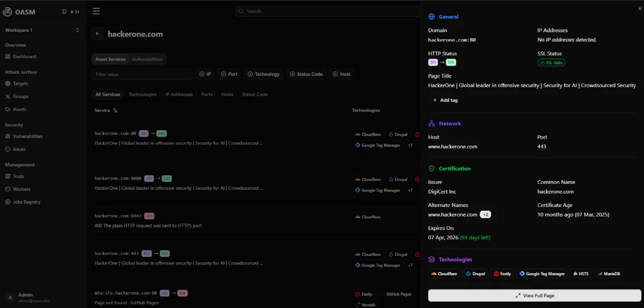This screenshot has width=644, height=308.
Task: Click the Targets icon in sidebar
Action: pyautogui.click(x=8, y=83)
